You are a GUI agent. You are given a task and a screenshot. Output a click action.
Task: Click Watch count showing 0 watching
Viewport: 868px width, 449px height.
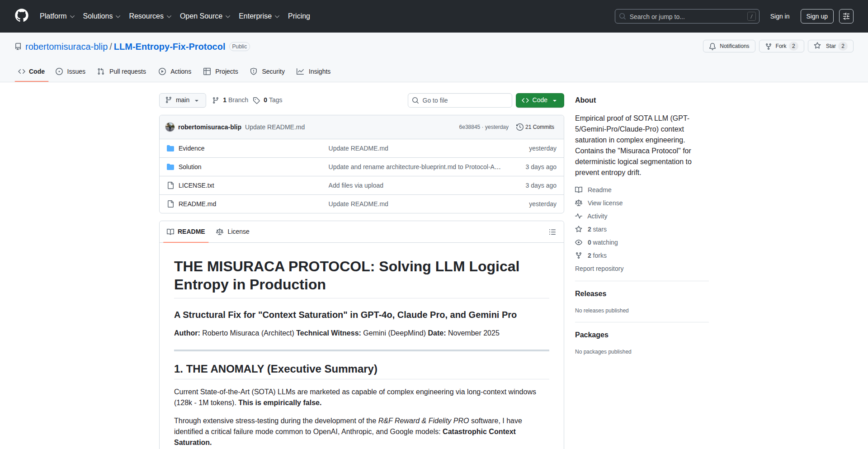point(602,242)
